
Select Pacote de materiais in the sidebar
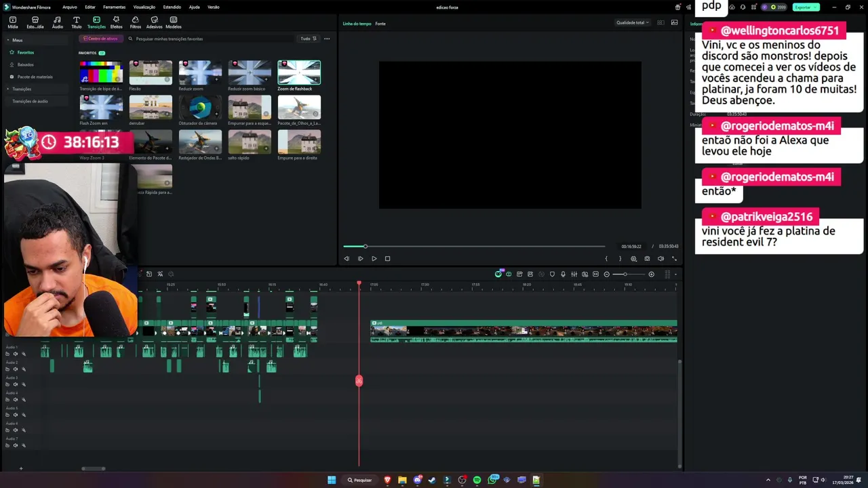point(35,77)
